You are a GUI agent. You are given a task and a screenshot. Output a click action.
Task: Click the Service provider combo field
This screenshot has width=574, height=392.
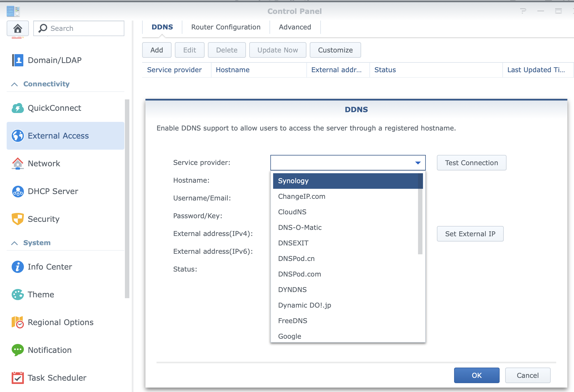point(348,163)
